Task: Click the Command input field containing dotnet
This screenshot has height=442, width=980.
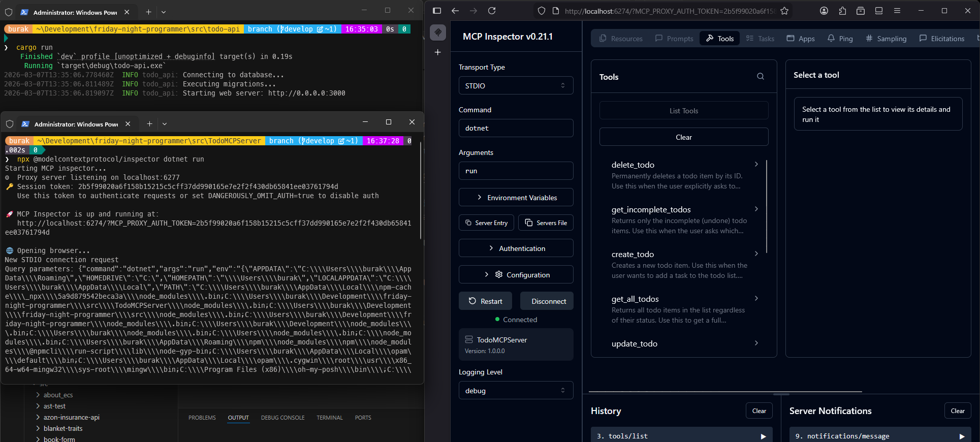Action: [516, 129]
